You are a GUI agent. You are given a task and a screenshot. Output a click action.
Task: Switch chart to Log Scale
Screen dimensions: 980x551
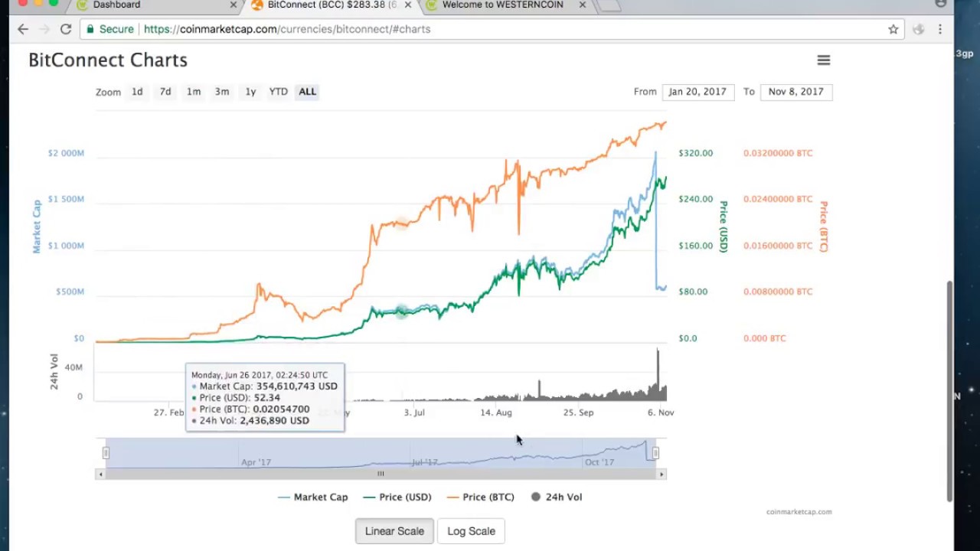pyautogui.click(x=471, y=531)
